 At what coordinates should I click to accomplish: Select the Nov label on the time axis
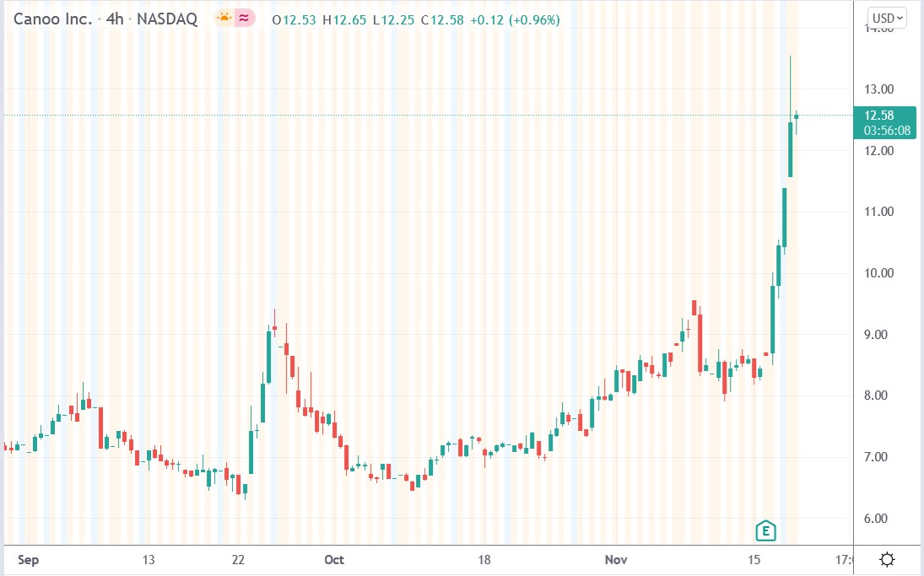pyautogui.click(x=616, y=559)
